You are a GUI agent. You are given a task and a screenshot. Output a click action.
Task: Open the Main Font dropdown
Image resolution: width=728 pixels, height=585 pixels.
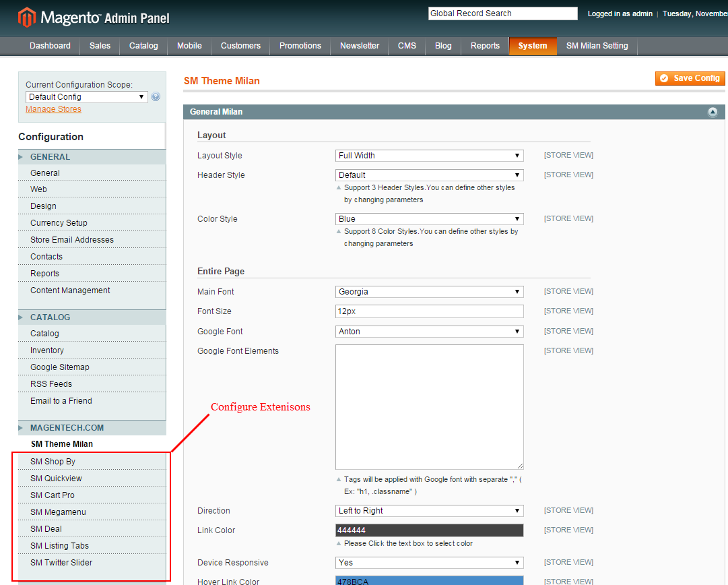point(430,292)
